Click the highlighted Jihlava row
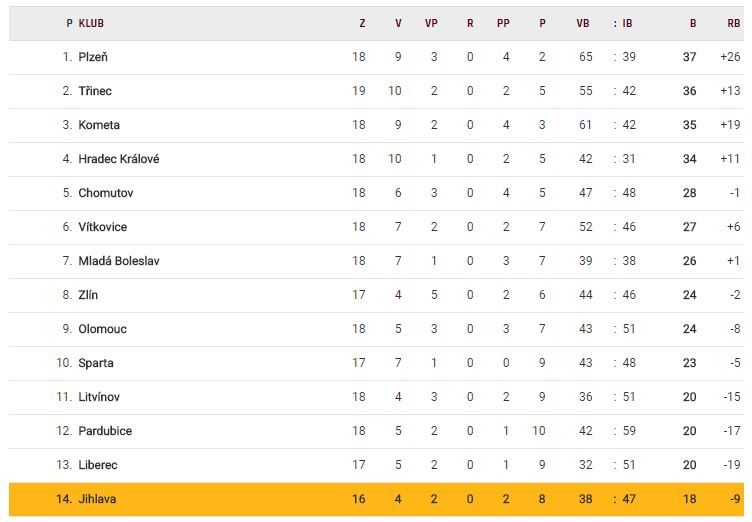Viewport: 752px width, 522px height. pyautogui.click(x=376, y=499)
